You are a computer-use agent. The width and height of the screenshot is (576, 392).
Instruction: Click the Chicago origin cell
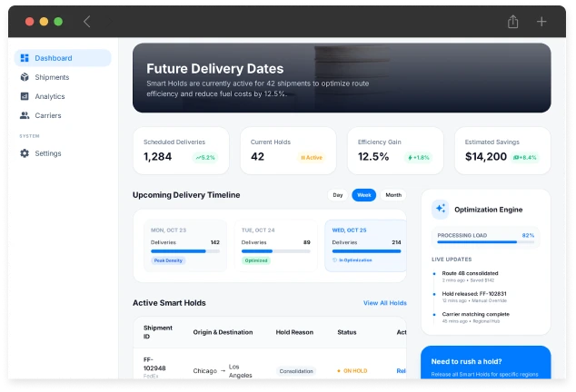(205, 371)
